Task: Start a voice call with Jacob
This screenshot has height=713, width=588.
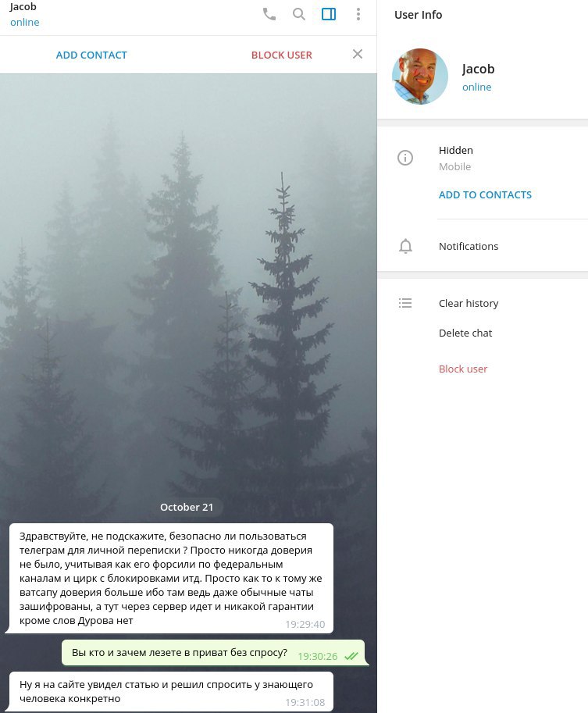Action: 269,15
